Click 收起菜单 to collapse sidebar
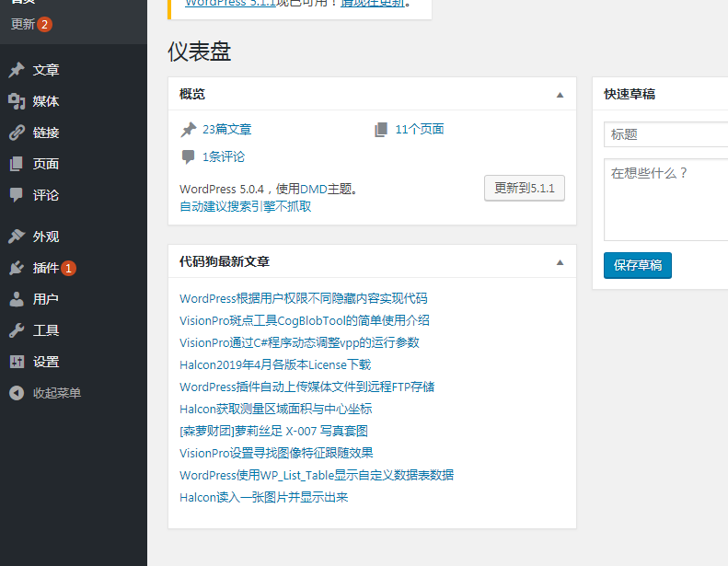728x566 pixels. 57,393
